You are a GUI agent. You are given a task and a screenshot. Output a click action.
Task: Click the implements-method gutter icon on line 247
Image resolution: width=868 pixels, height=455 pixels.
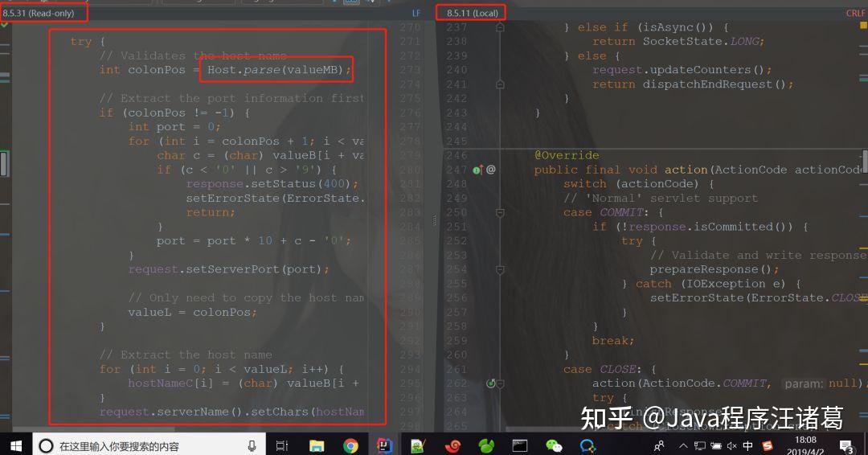coord(477,170)
